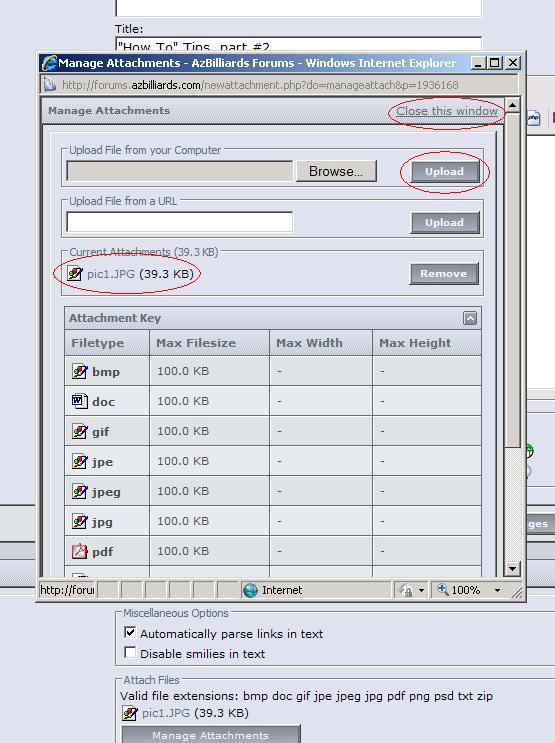Click pic1.JPG icon in Current Attachments
Viewport: 555px width, 743px height.
[75, 273]
